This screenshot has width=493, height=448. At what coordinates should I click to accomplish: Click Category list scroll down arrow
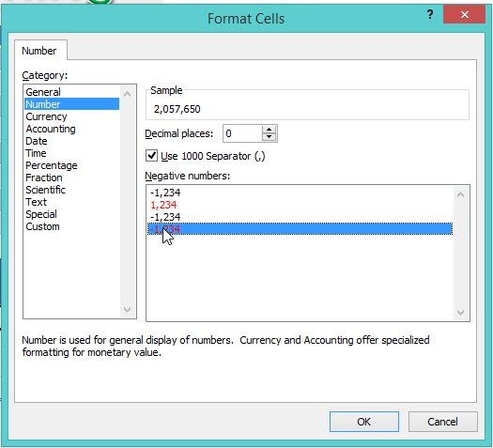(127, 309)
